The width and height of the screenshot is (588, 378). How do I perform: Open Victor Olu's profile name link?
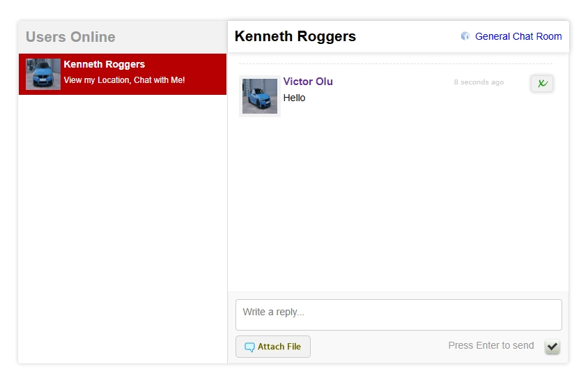308,82
